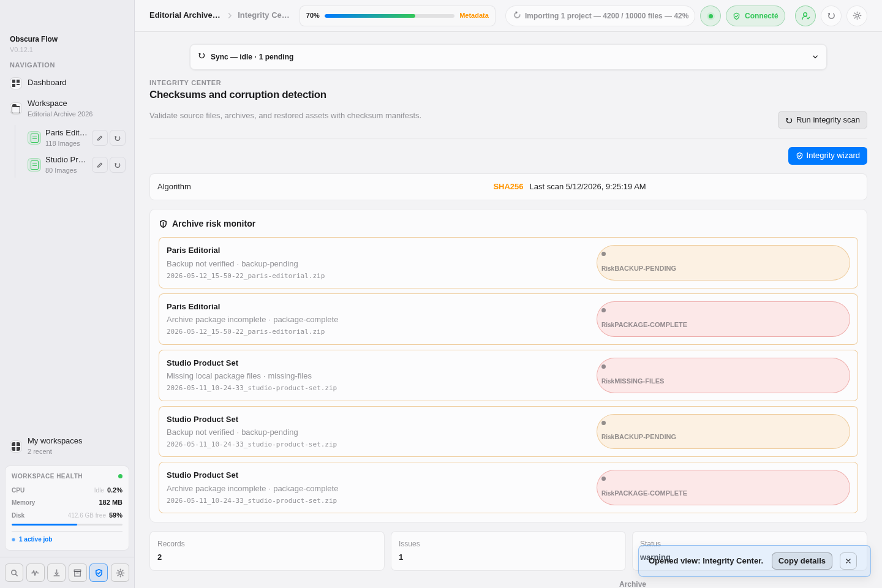This screenshot has height=588, width=882.
Task: Click the Records count card
Action: click(x=267, y=551)
